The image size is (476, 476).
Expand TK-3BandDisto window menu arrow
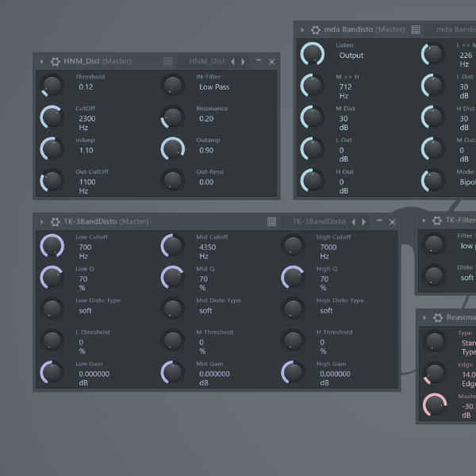tap(41, 222)
